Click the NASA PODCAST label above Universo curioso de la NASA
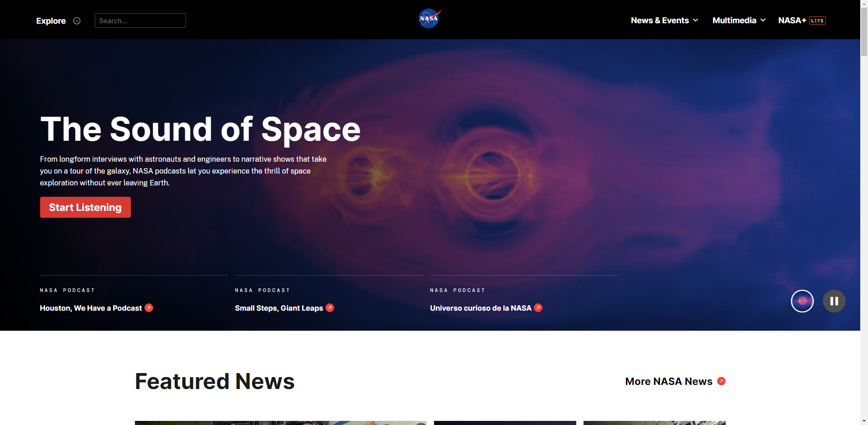This screenshot has width=868, height=425. [458, 290]
